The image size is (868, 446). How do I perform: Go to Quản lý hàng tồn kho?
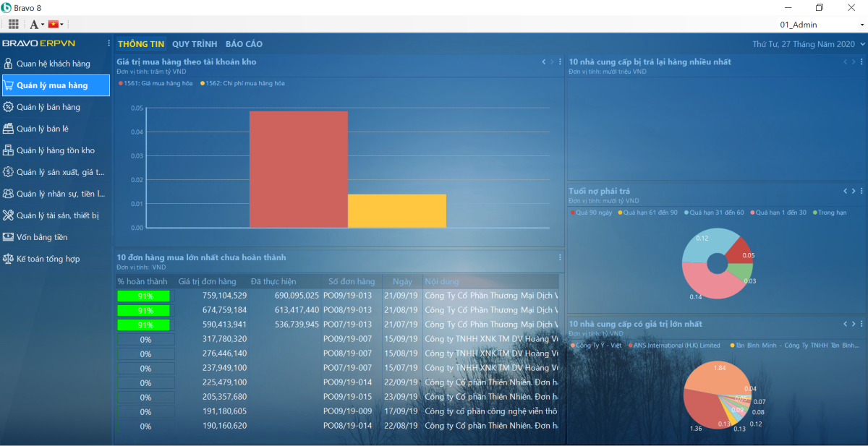(x=55, y=150)
